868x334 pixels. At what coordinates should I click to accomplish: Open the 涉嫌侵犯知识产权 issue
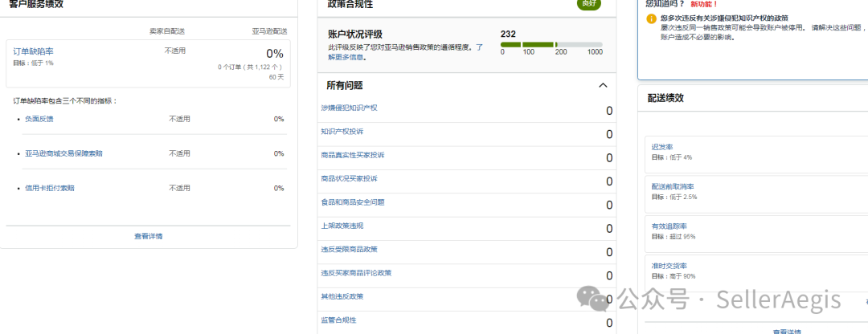pos(349,108)
